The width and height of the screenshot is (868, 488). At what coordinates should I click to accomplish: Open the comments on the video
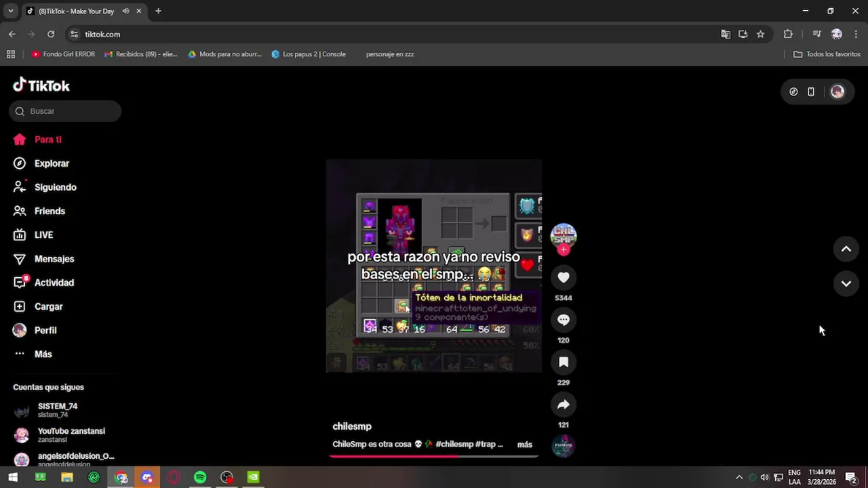564,320
